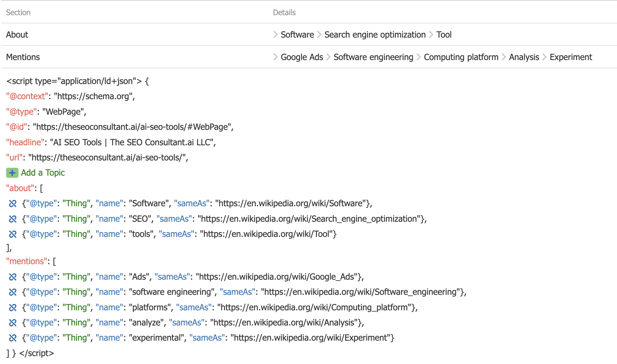Expand the chevron before Software breadcrumb

275,34
